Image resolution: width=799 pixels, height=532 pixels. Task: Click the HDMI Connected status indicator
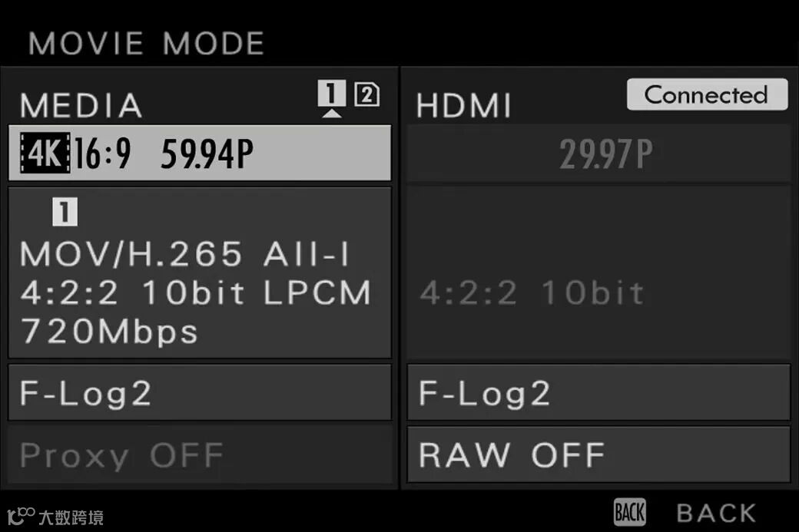pyautogui.click(x=708, y=94)
